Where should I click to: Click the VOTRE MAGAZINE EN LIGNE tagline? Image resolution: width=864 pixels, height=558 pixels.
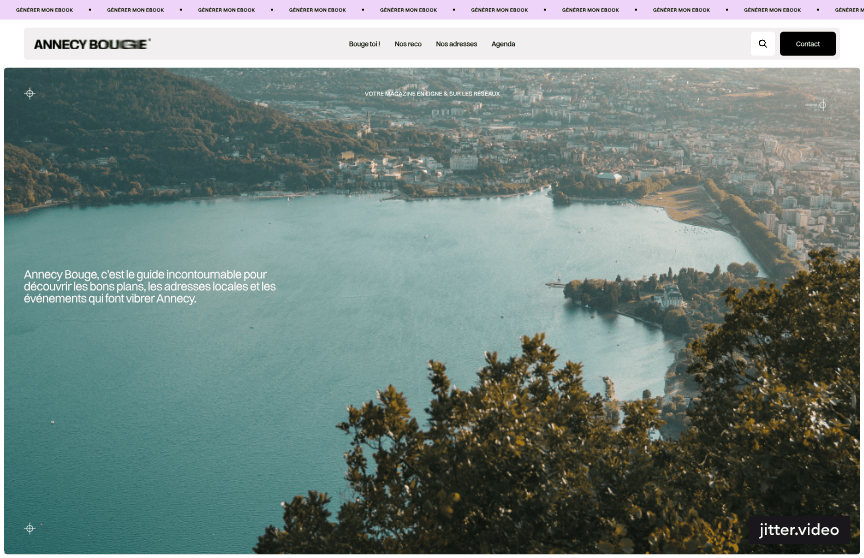432,94
